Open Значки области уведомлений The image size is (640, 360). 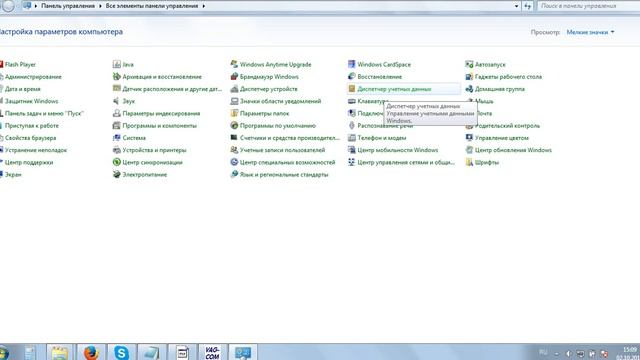point(276,101)
